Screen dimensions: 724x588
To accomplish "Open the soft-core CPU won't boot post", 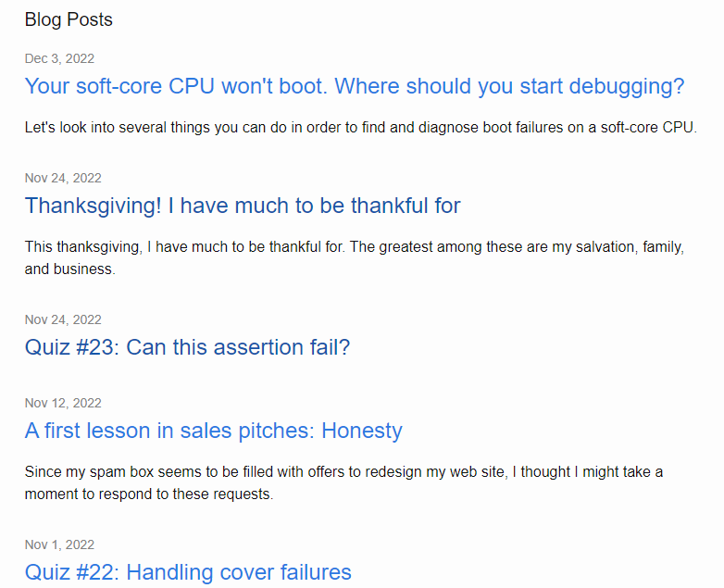I will click(354, 86).
